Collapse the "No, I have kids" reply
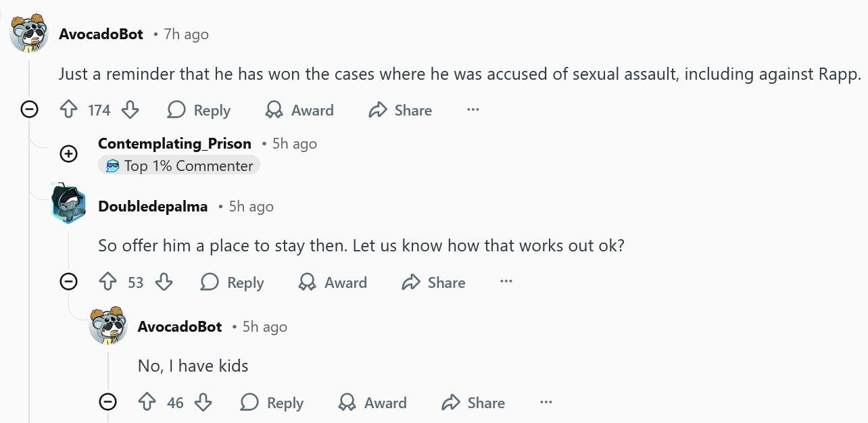Screen dimensions: 868x423 (107, 402)
